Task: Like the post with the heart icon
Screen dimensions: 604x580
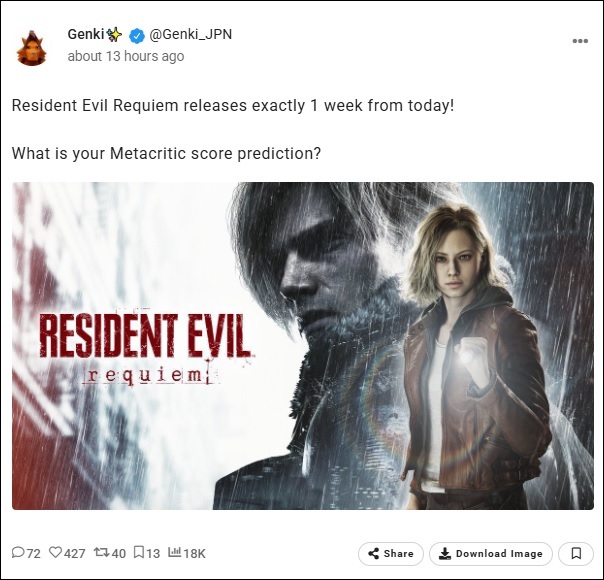Action: (55, 553)
